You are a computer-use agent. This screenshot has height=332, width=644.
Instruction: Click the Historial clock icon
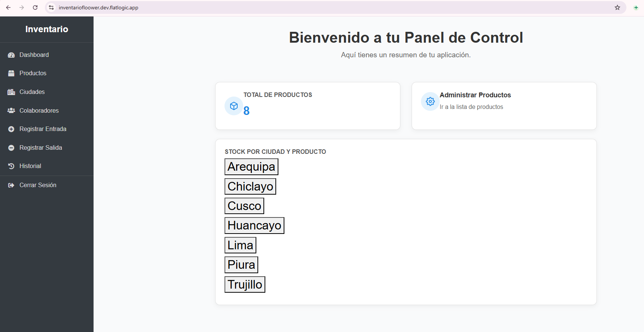click(11, 166)
